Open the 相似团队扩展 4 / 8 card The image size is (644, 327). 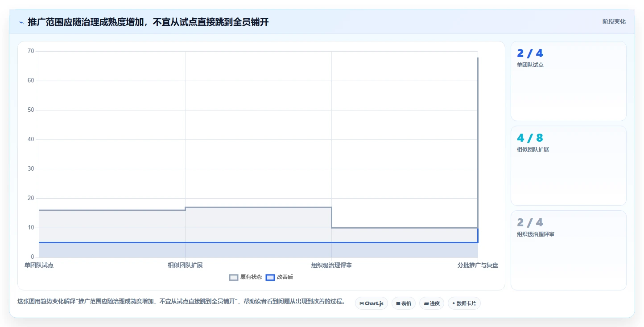click(569, 166)
